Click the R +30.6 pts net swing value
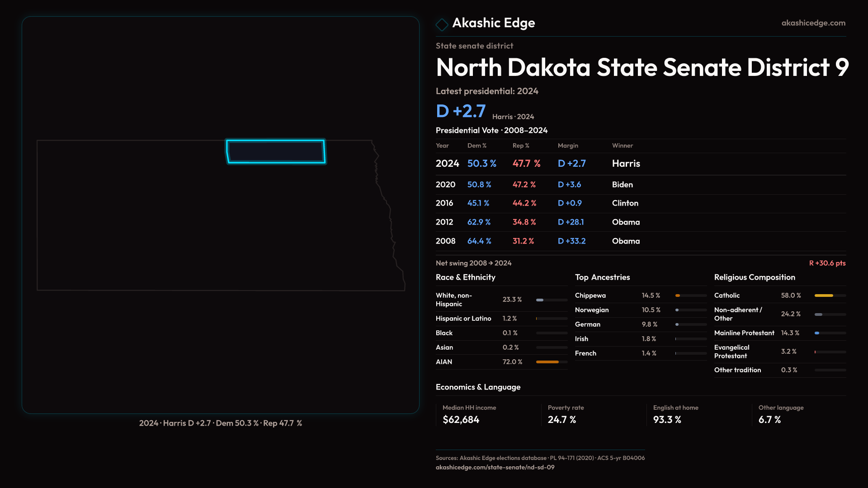The width and height of the screenshot is (868, 488). point(827,263)
